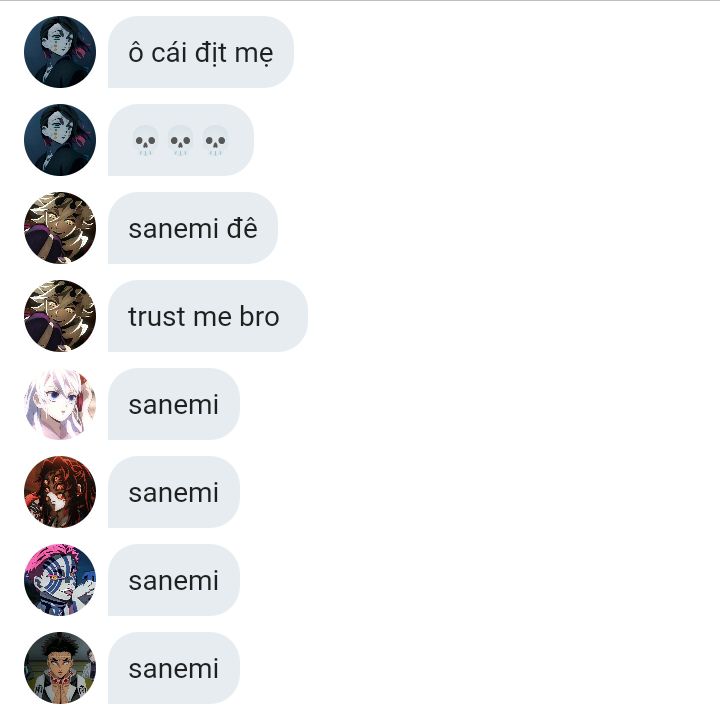720x717 pixels.
Task: Select the avatar beside 'sanemi đê' message
Action: click(60, 228)
